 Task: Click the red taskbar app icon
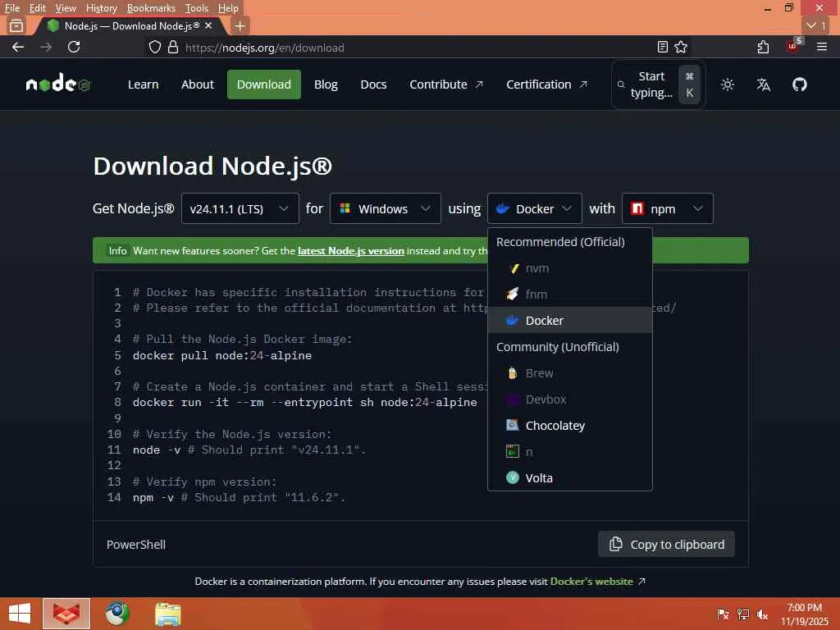click(66, 614)
